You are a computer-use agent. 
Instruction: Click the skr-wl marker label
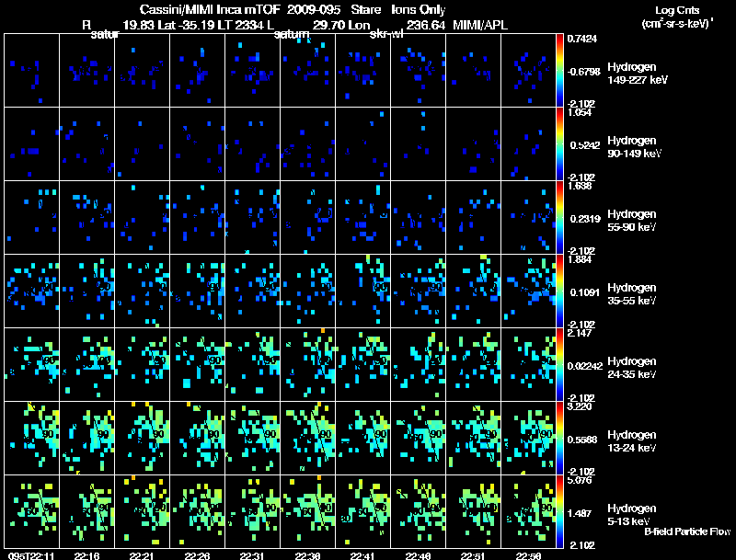coord(386,34)
